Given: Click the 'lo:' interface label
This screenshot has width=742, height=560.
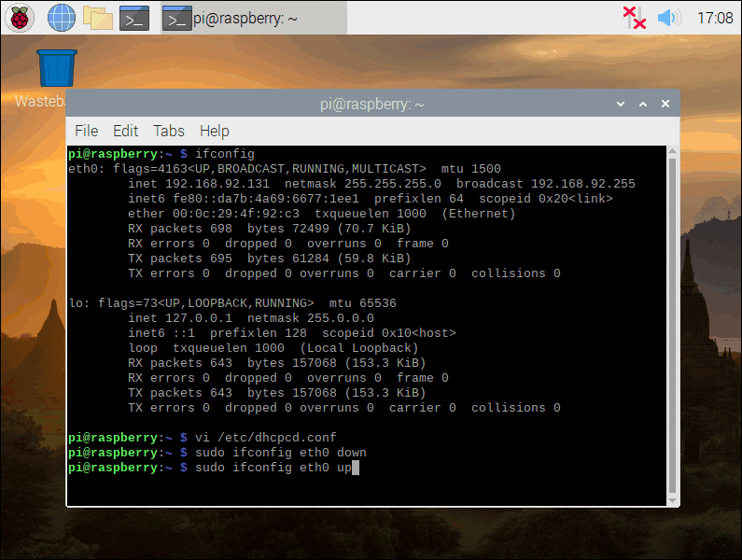Looking at the screenshot, I should tap(79, 303).
